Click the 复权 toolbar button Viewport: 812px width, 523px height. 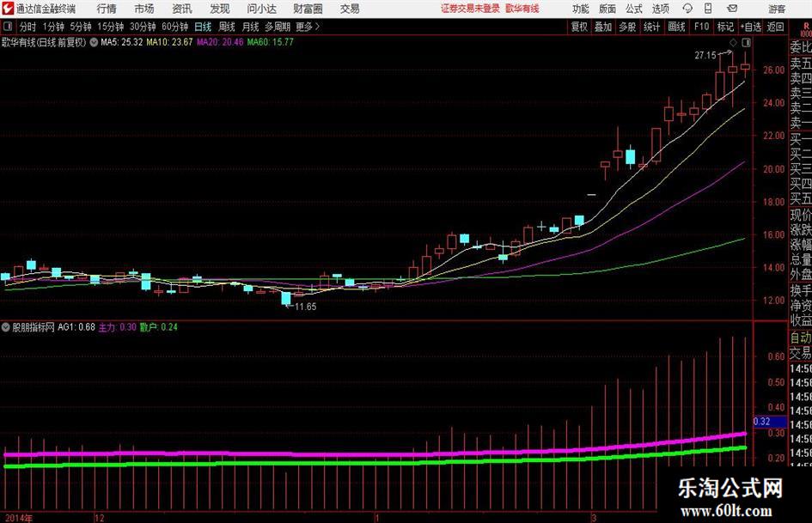pos(579,27)
